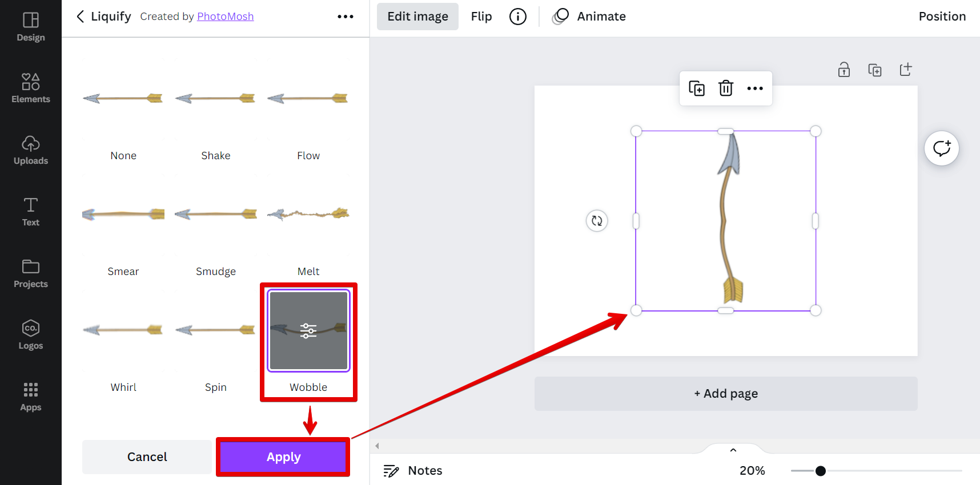Screen dimensions: 980x485
Task: Open the Edit image tab
Action: click(417, 17)
